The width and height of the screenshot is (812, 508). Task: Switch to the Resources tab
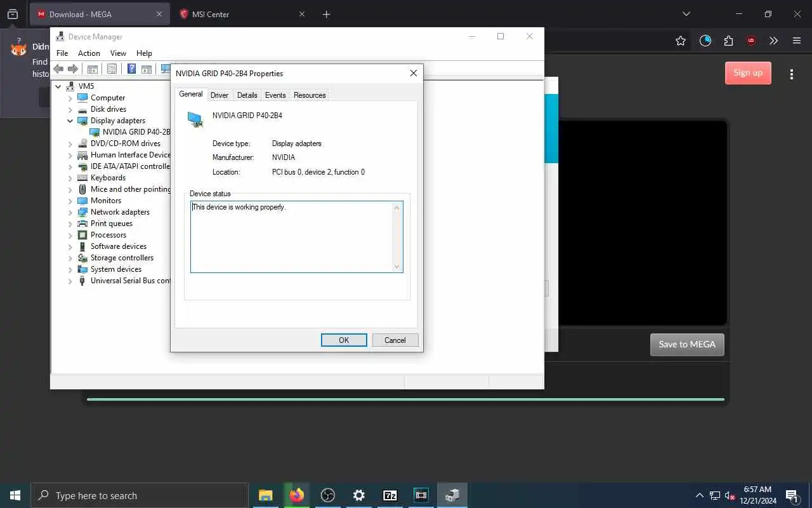coord(310,95)
